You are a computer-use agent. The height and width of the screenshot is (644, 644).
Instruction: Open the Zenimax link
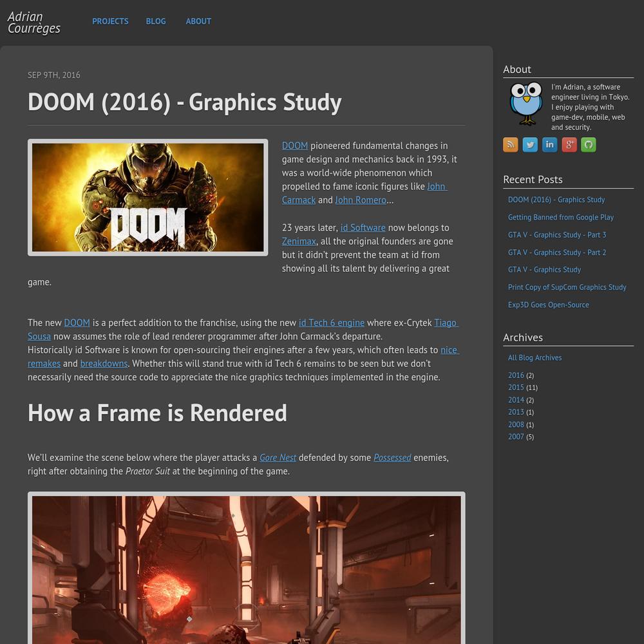tap(299, 241)
